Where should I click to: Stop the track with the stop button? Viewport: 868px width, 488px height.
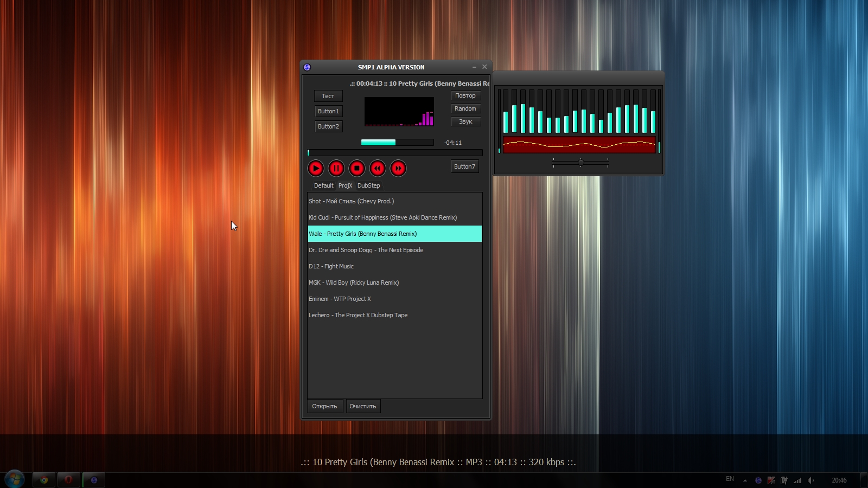357,169
